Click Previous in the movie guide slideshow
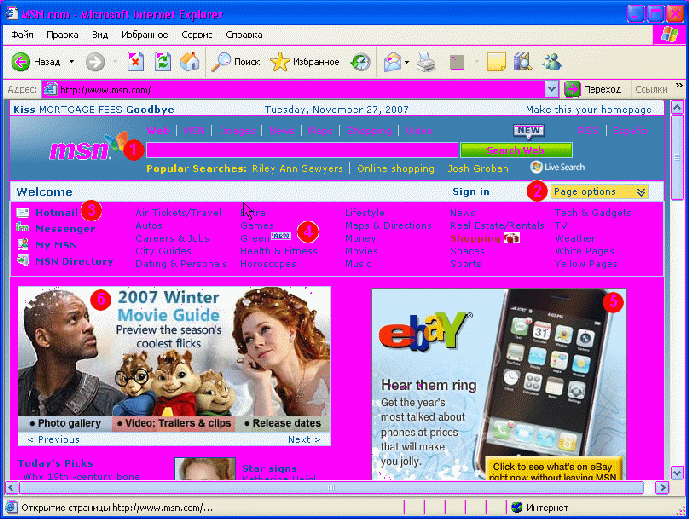 point(54,439)
